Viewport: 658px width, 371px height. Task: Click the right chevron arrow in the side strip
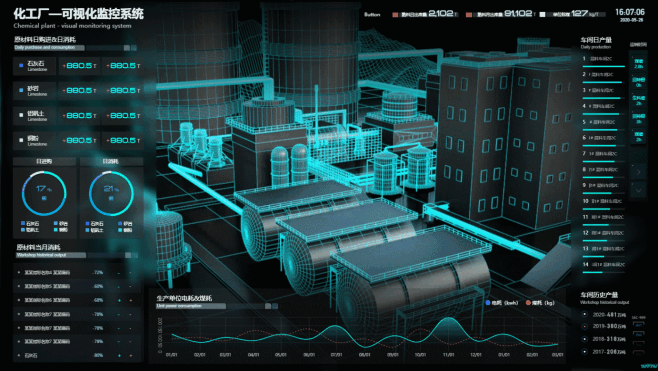click(x=638, y=172)
